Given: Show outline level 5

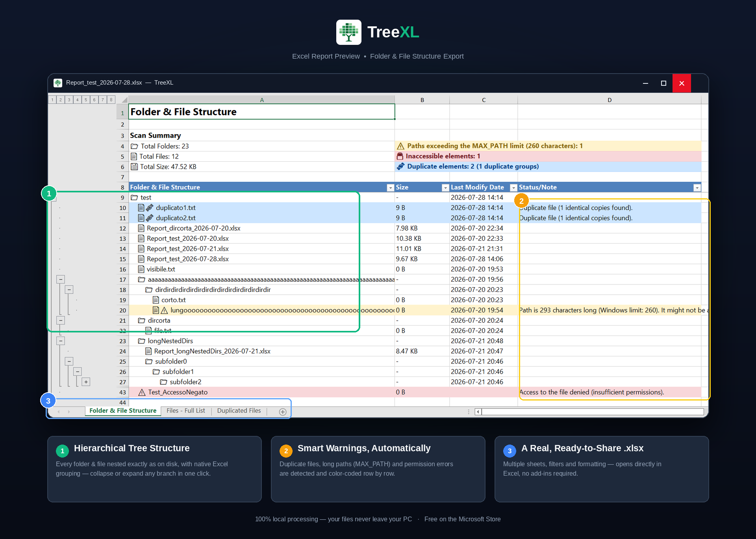Looking at the screenshot, I should tap(86, 100).
